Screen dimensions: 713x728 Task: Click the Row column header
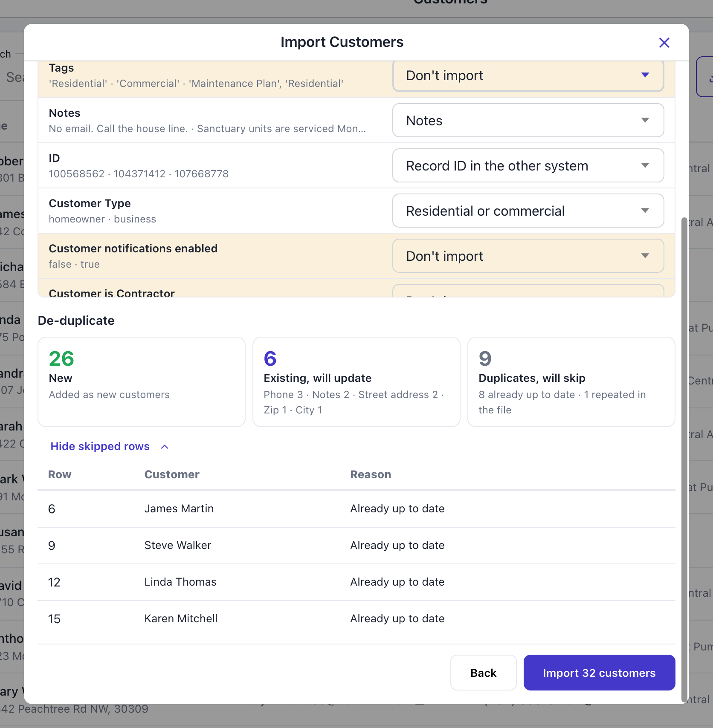60,474
